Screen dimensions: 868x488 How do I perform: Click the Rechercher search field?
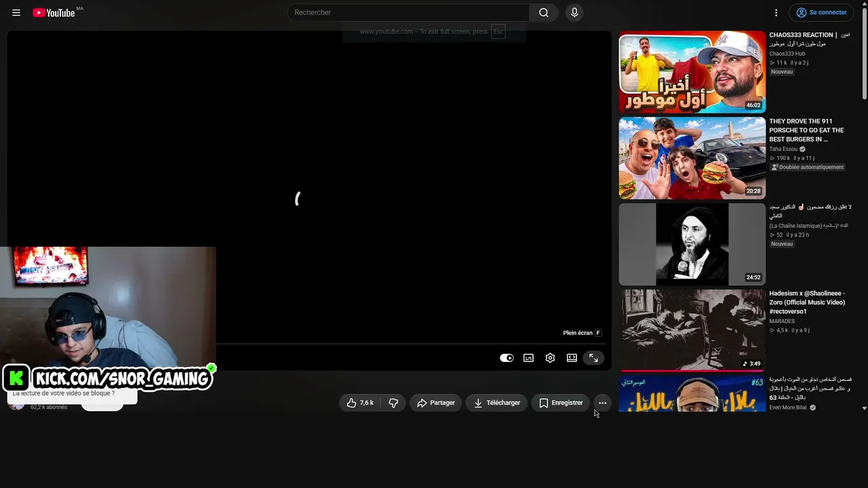(x=408, y=13)
